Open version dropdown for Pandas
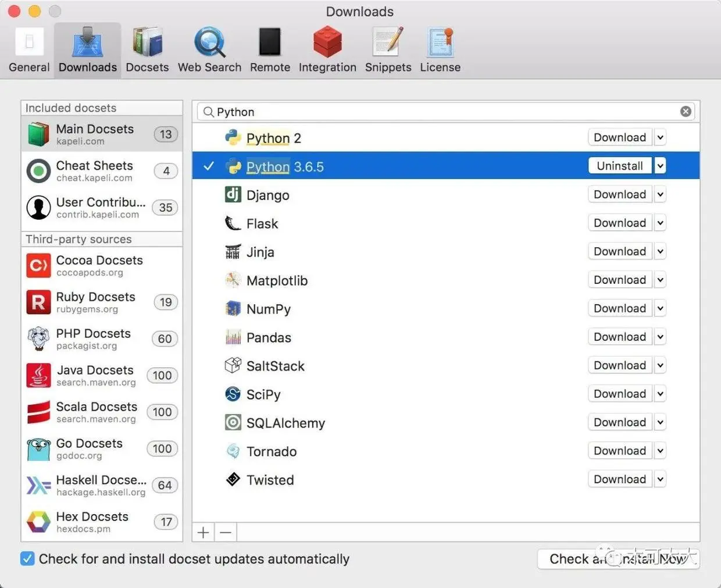 coord(660,337)
